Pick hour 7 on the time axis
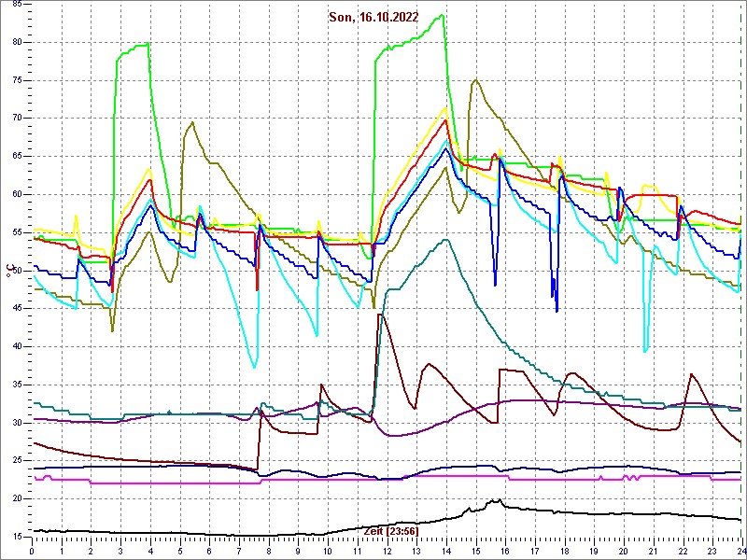Screen dimensions: 747x560 (239, 553)
